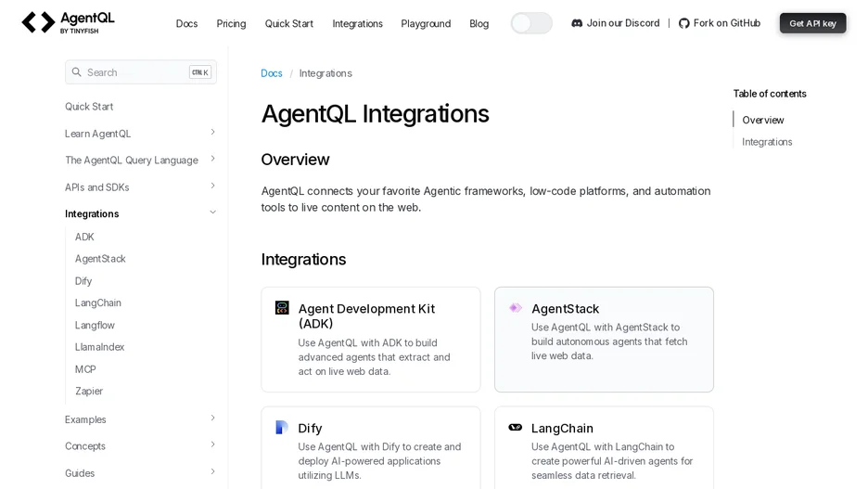Open Blog in top navigation

click(x=479, y=23)
